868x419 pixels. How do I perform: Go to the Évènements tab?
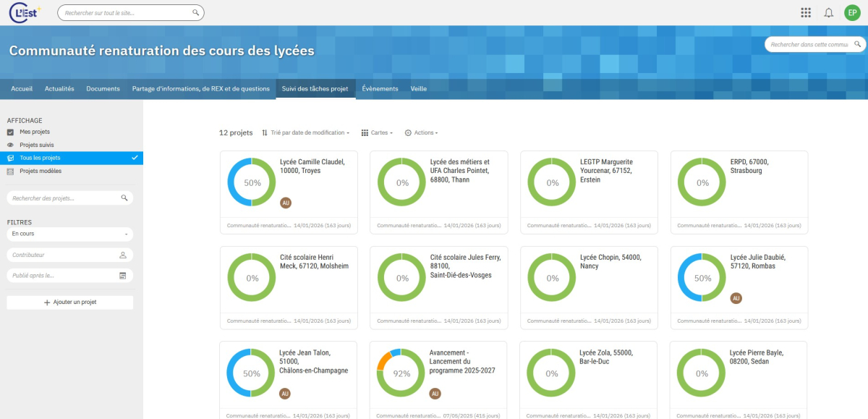coord(380,88)
